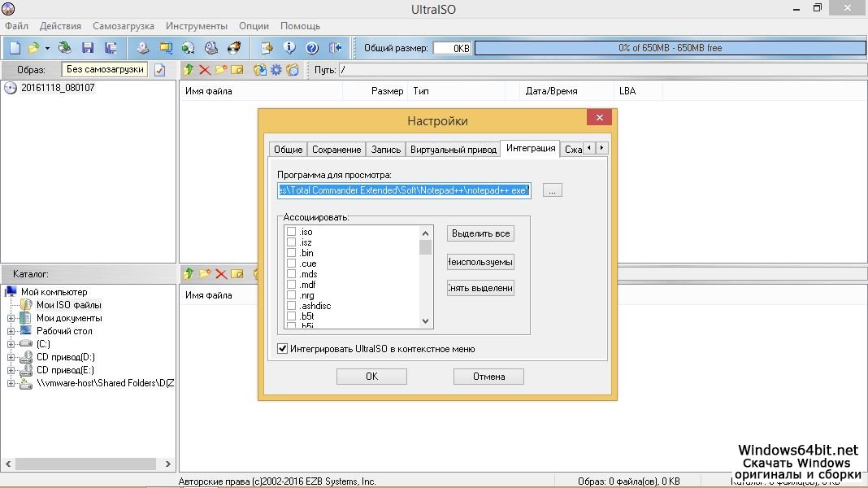
Task: Click the Save floppy disk icon
Action: tap(88, 48)
